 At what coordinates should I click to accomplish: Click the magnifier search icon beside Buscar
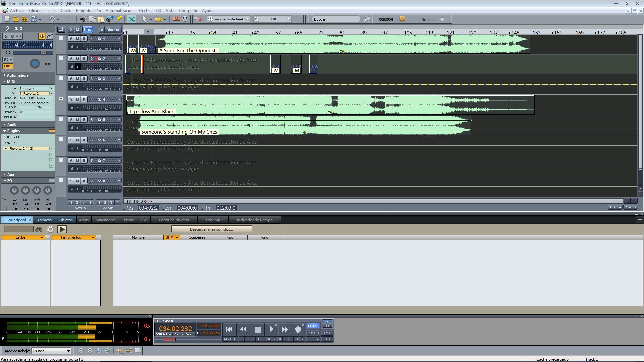(367, 19)
